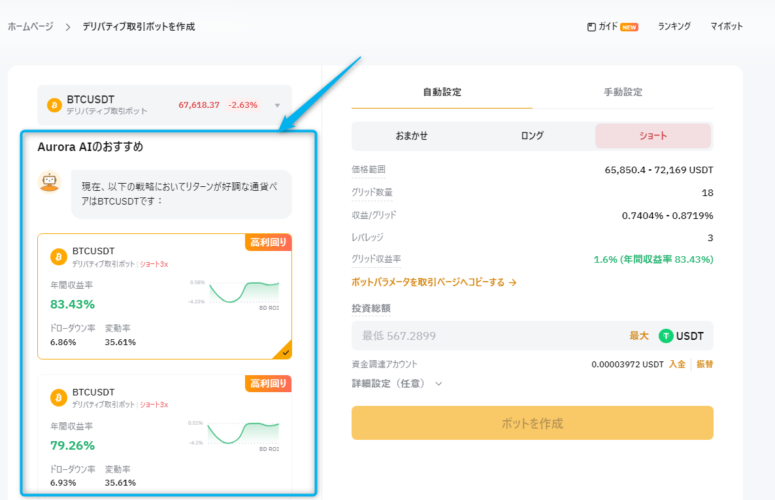Click the レバレッジ label

click(367, 238)
